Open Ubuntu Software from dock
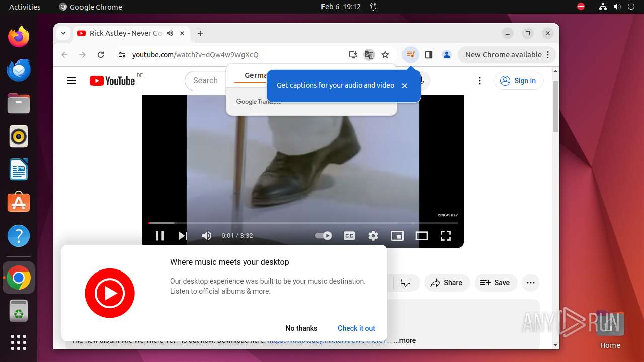644x362 pixels. [19, 203]
